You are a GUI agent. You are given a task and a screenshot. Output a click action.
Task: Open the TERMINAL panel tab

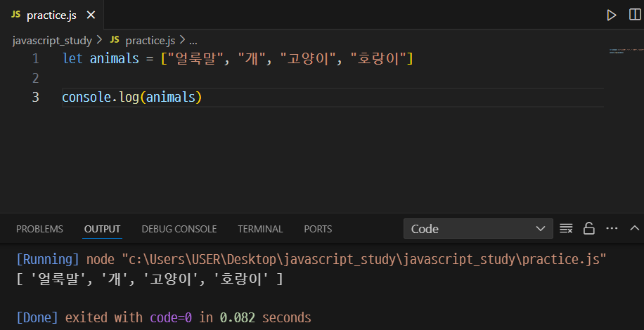(x=260, y=229)
